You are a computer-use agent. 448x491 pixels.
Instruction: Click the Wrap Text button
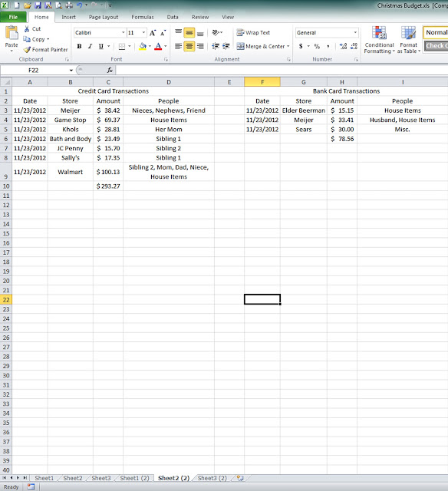pyautogui.click(x=253, y=32)
